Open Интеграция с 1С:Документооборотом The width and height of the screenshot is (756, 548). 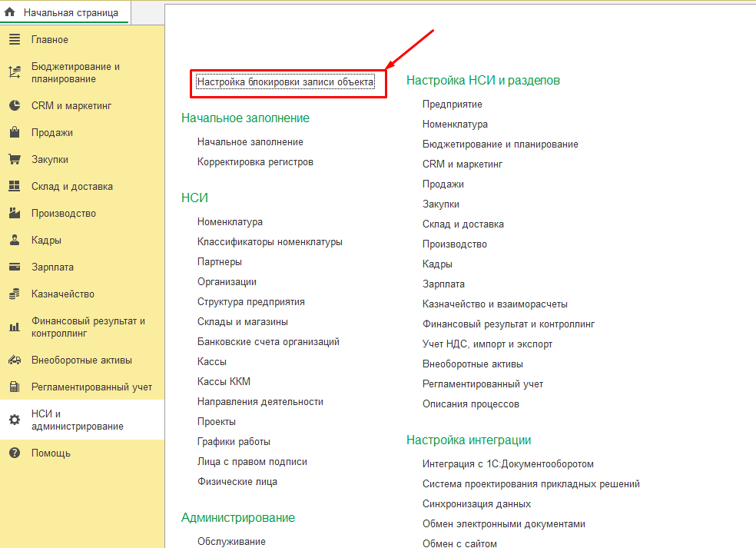(x=508, y=464)
